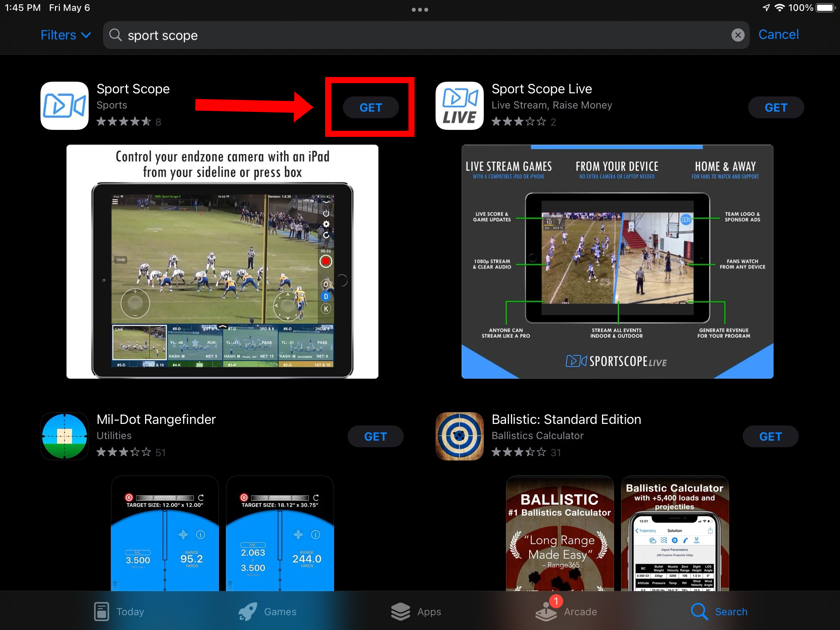Screen dimensions: 840x630
Task: Clear the search text with the X button
Action: coord(738,35)
